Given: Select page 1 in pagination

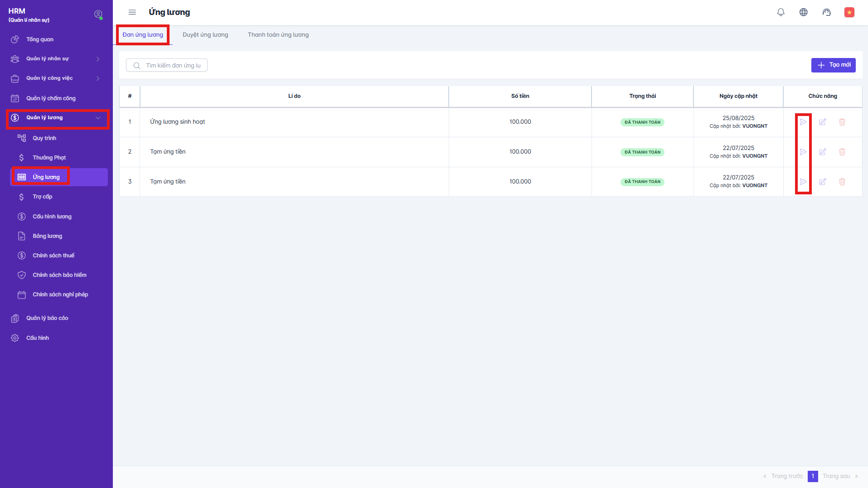Looking at the screenshot, I should coord(812,476).
